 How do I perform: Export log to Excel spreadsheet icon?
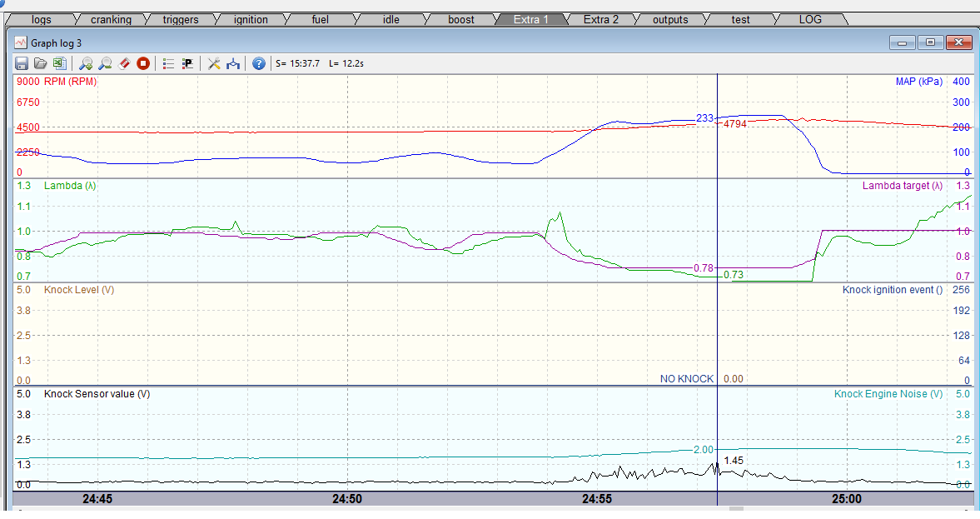click(x=58, y=63)
